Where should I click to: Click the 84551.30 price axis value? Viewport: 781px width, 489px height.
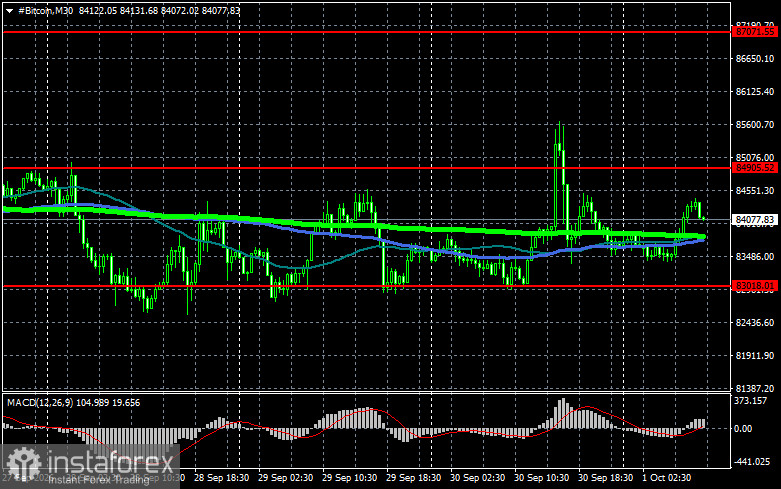pyautogui.click(x=755, y=191)
